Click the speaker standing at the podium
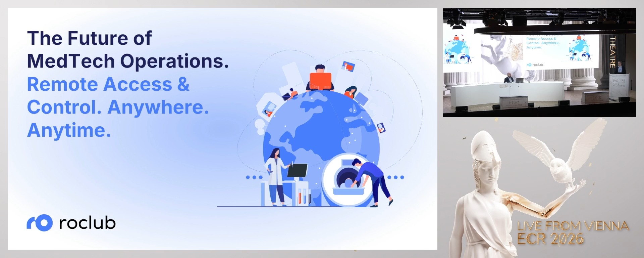 621,67
